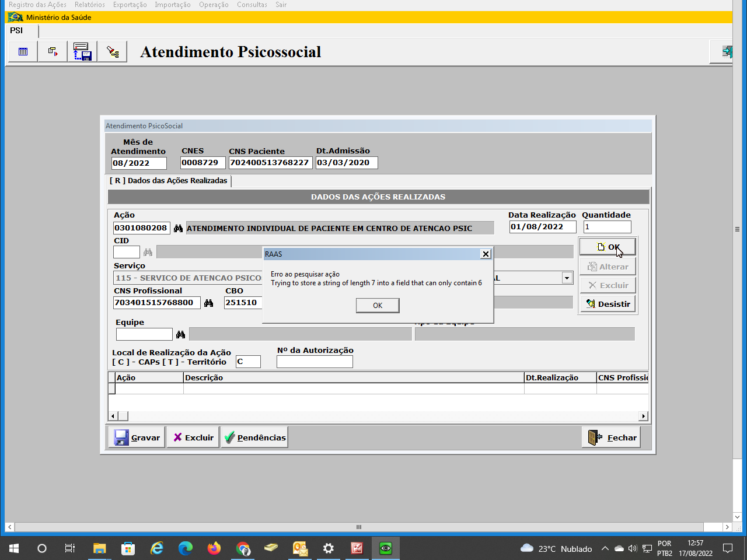Open Google Chrome from the taskbar
Image resolution: width=747 pixels, height=560 pixels.
243,548
